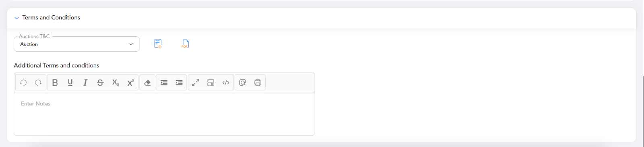Toggle strikethrough formatting

[100, 83]
